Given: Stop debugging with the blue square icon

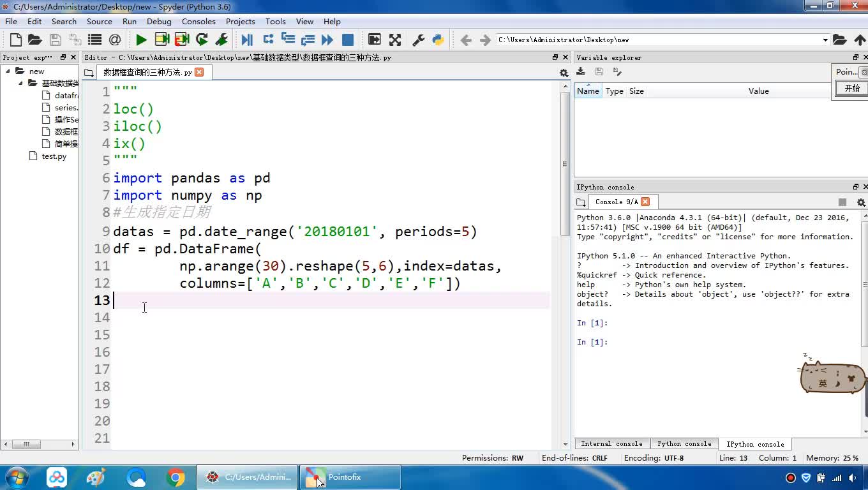Looking at the screenshot, I should click(348, 40).
